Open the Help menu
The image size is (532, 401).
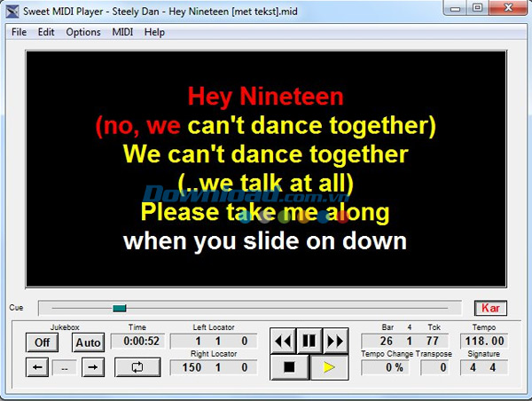click(x=154, y=32)
